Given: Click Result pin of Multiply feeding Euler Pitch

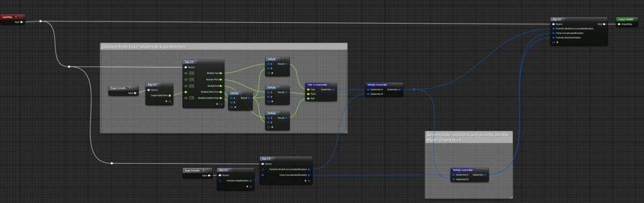Looking at the screenshot, I should pyautogui.click(x=286, y=92).
